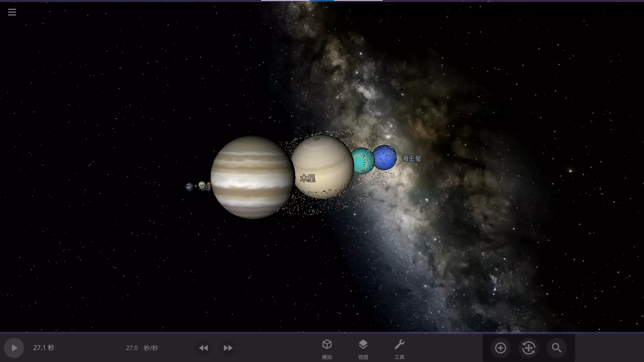Click the small Earth globe
The width and height of the screenshot is (644, 362).
coord(189,187)
